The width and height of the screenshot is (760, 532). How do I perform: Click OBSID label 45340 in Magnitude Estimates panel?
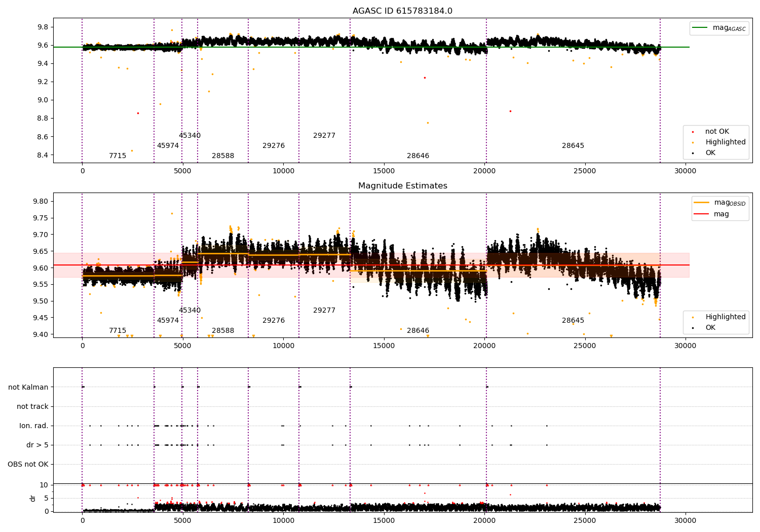click(189, 311)
